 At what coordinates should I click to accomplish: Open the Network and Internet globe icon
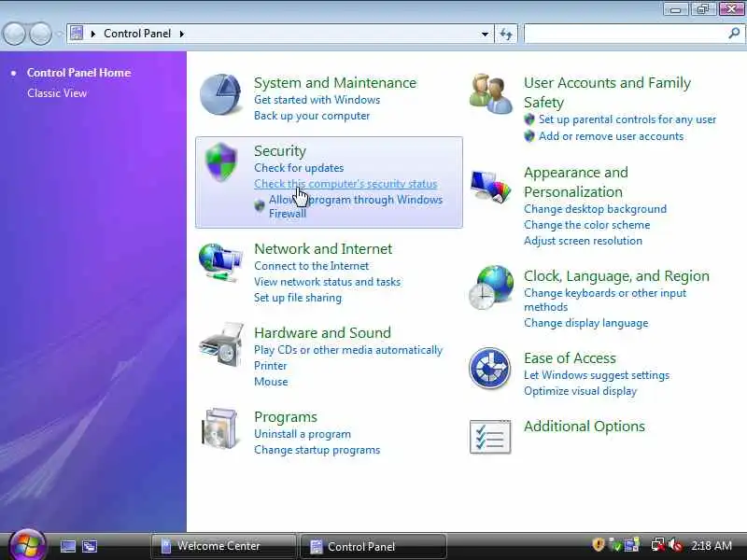[220, 262]
